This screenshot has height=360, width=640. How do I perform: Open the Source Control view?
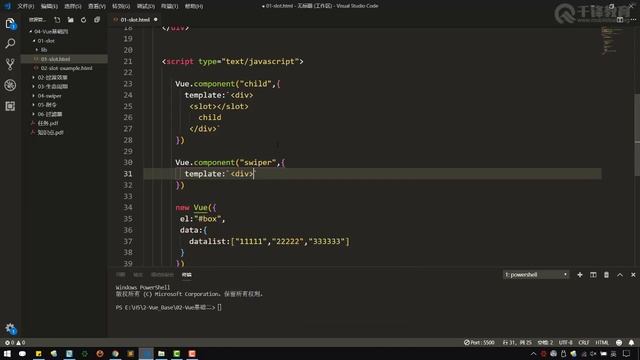click(10, 64)
